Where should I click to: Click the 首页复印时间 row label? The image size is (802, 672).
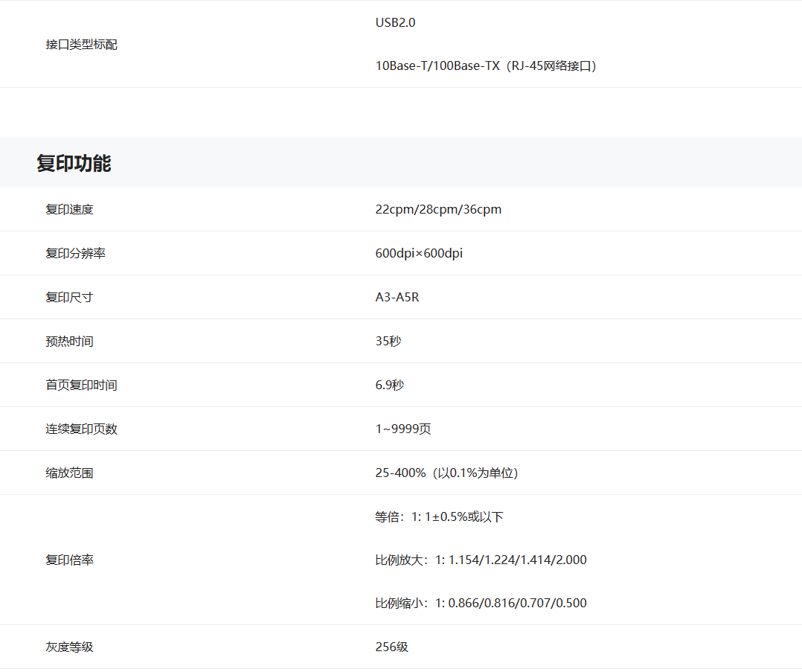tap(81, 385)
